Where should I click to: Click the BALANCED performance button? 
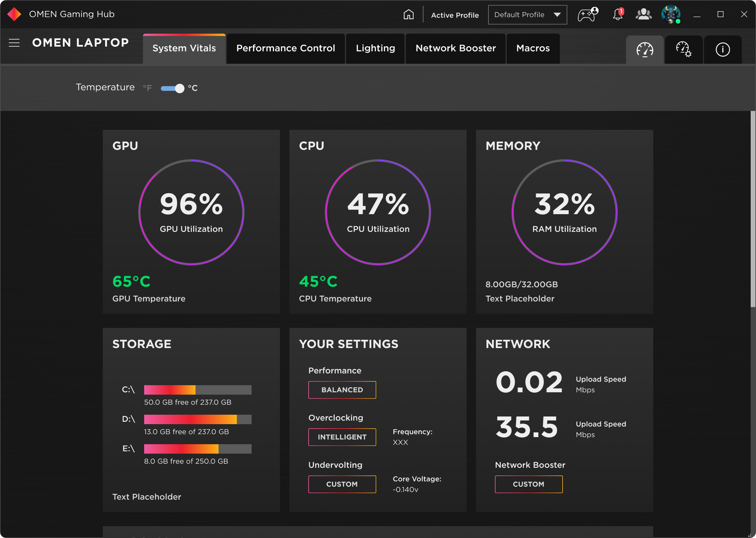(x=342, y=390)
